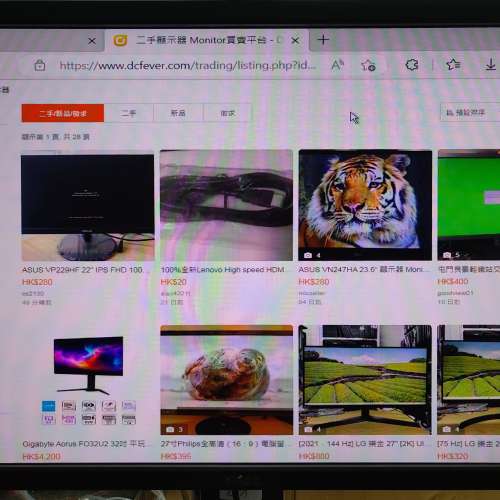Open the green screen monitor thumbnail
The width and height of the screenshot is (500, 500).
coord(469,205)
